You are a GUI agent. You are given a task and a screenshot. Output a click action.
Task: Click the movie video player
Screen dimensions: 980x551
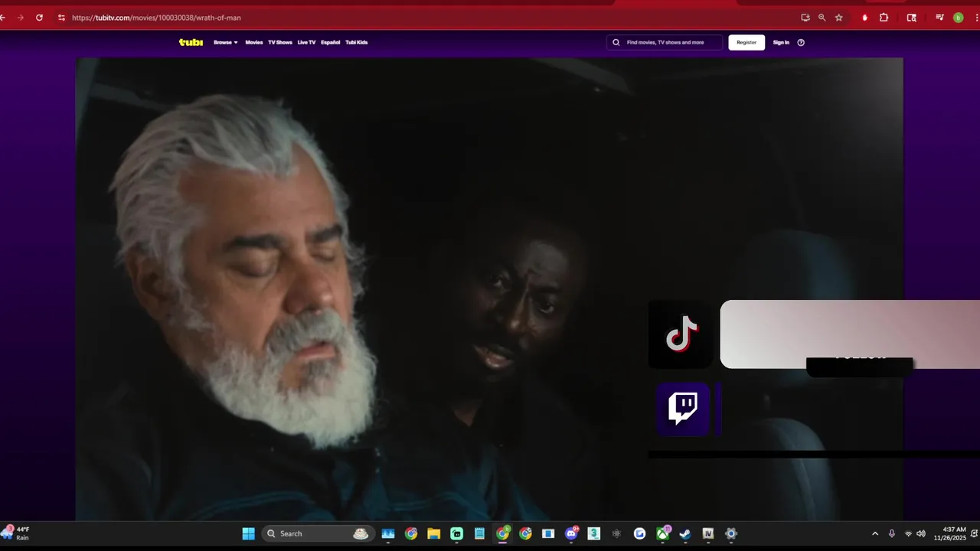489,289
